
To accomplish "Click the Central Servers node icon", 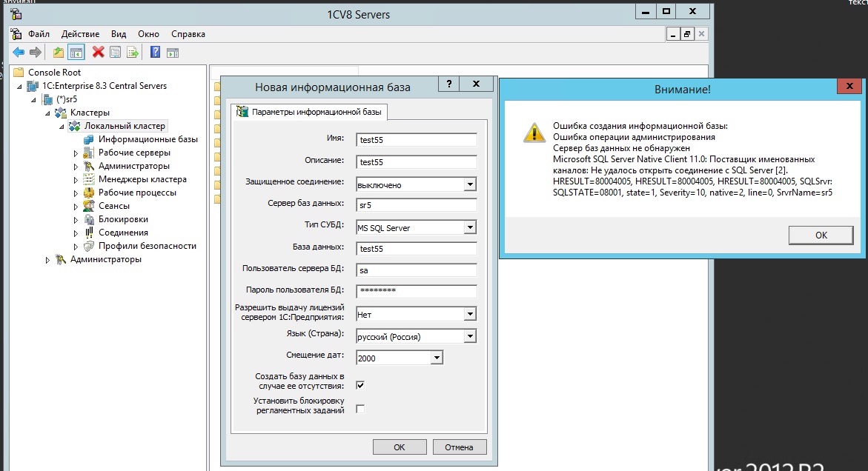I will click(33, 86).
